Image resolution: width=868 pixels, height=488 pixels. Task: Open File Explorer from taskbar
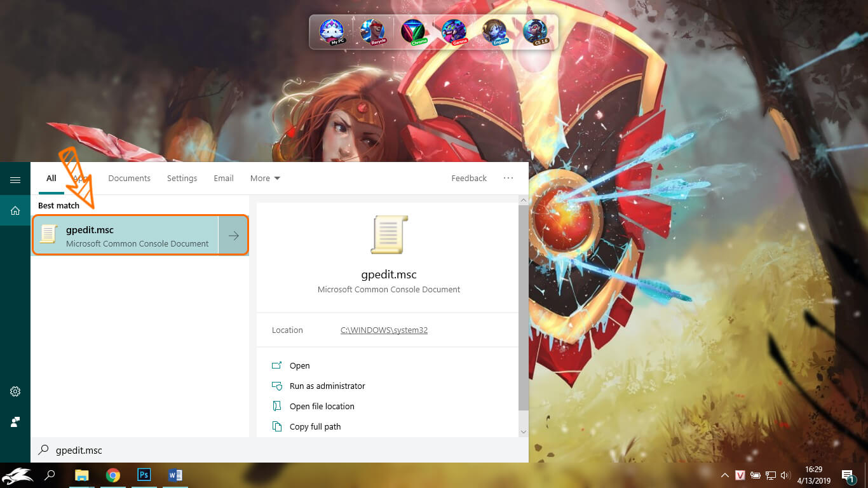tap(82, 475)
